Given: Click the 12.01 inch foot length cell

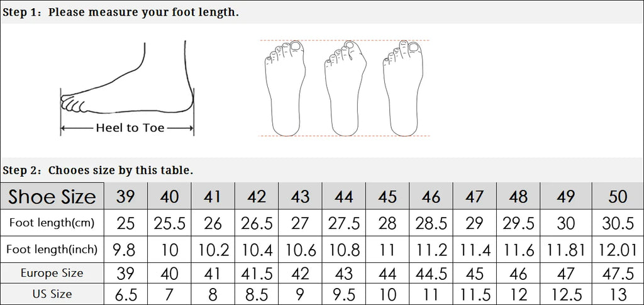Looking at the screenshot, I should coord(618,250).
